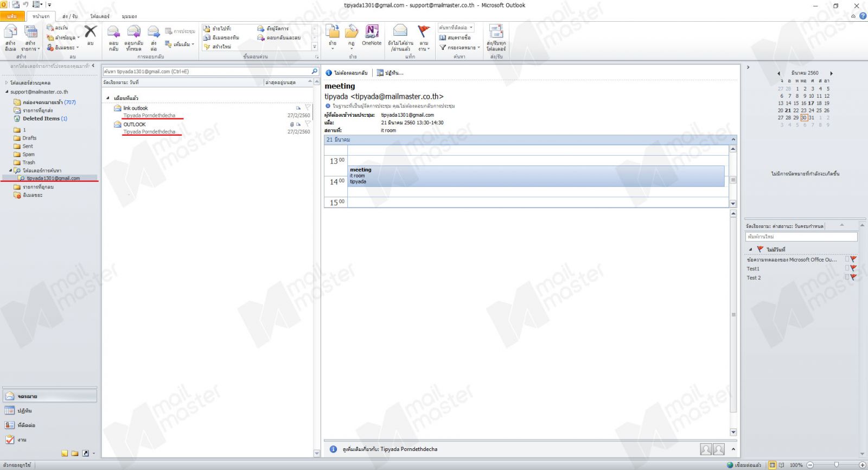Image resolution: width=868 pixels, height=470 pixels.
Task: Click the search magnifier icon in search box
Action: tap(314, 71)
